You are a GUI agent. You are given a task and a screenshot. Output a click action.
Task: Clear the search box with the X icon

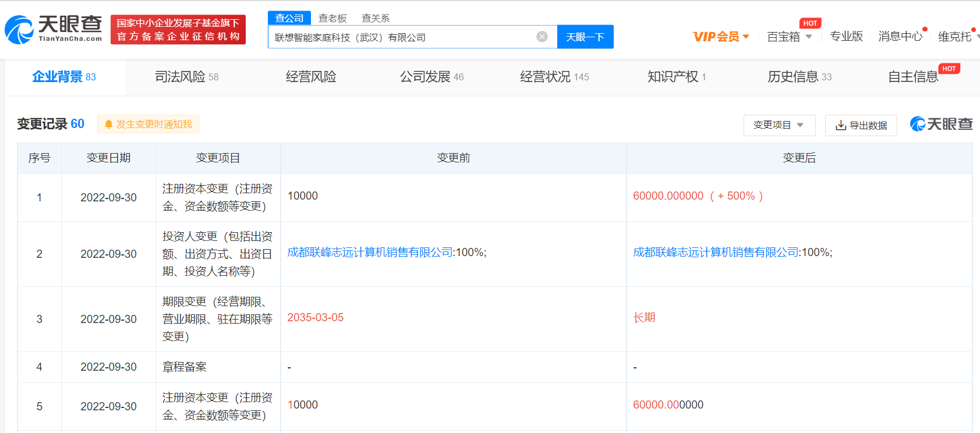(x=542, y=37)
